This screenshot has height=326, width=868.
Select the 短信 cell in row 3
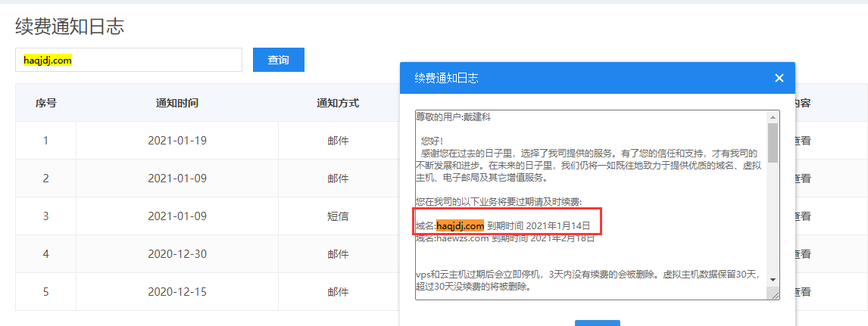tap(338, 216)
